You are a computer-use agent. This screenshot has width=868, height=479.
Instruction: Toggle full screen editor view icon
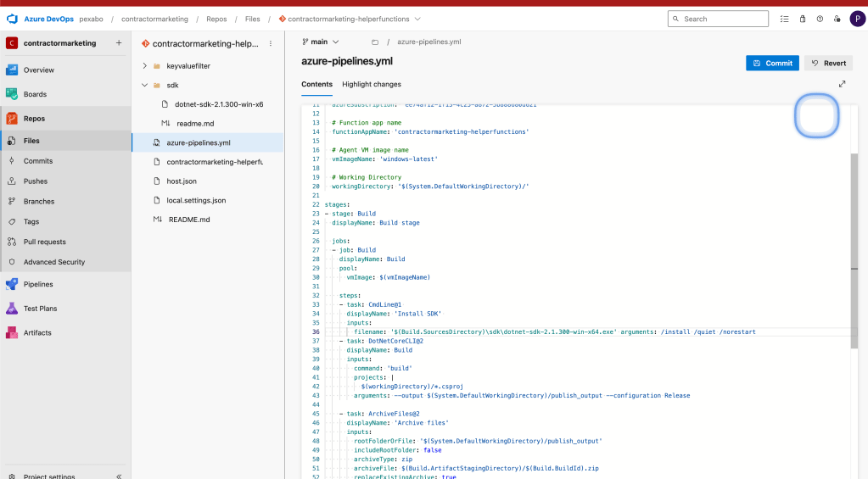(842, 84)
